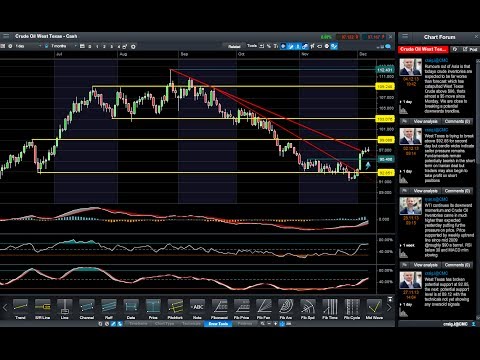The image size is (480, 360).
Task: Select the Fib Fan tool
Action: 264,309
